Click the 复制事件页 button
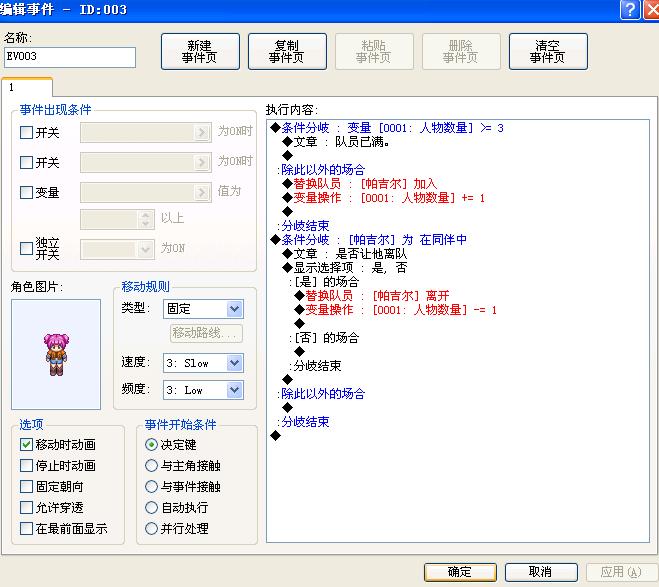The width and height of the screenshot is (659, 587). pyautogui.click(x=287, y=51)
